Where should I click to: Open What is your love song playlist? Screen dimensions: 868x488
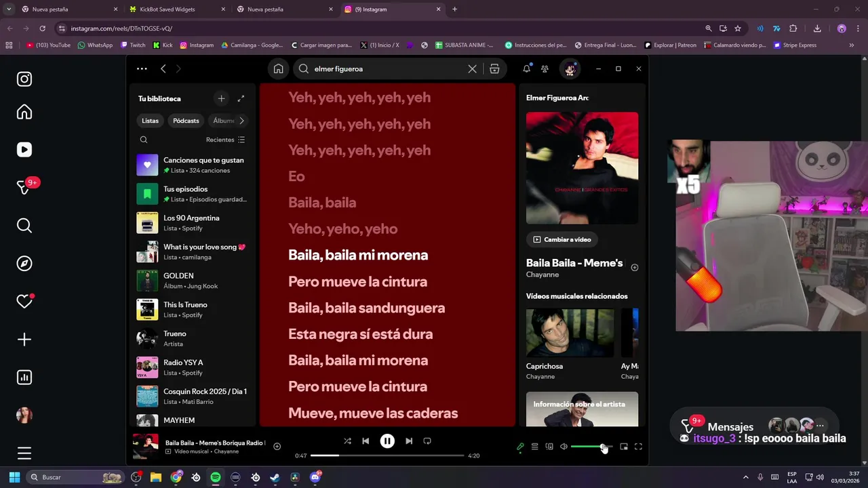tap(192, 251)
